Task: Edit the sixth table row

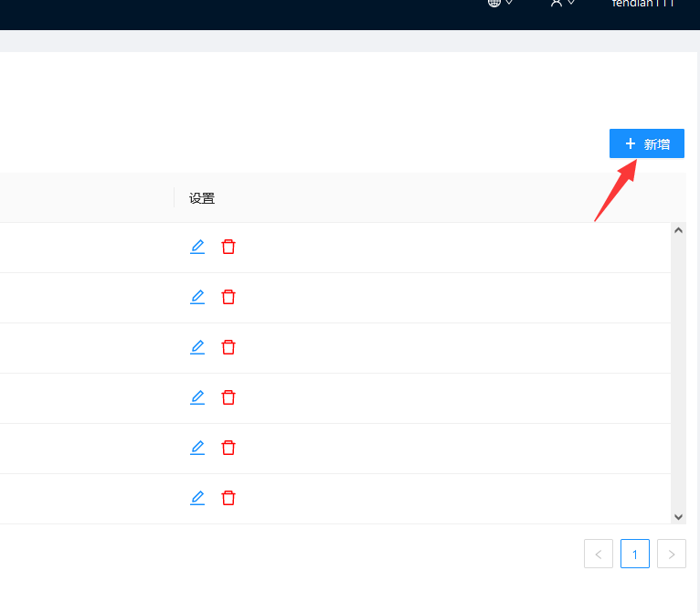Action: 197,498
